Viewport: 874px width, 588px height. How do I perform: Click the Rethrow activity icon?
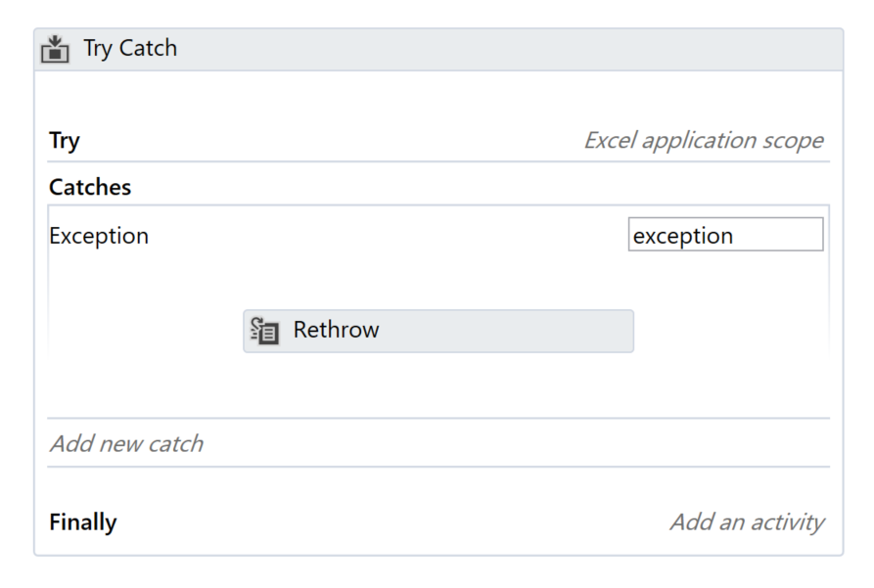click(x=264, y=331)
